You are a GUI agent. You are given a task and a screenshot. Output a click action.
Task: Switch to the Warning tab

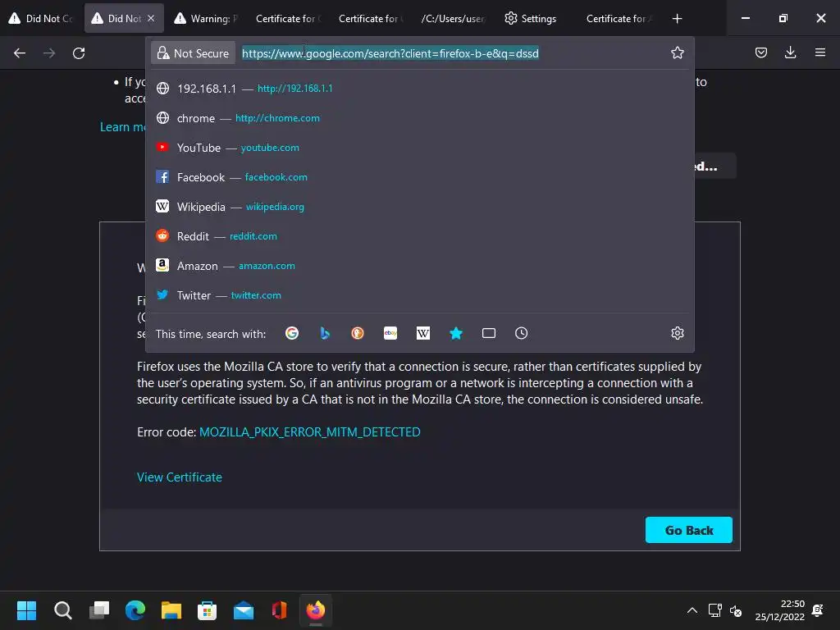[206, 19]
